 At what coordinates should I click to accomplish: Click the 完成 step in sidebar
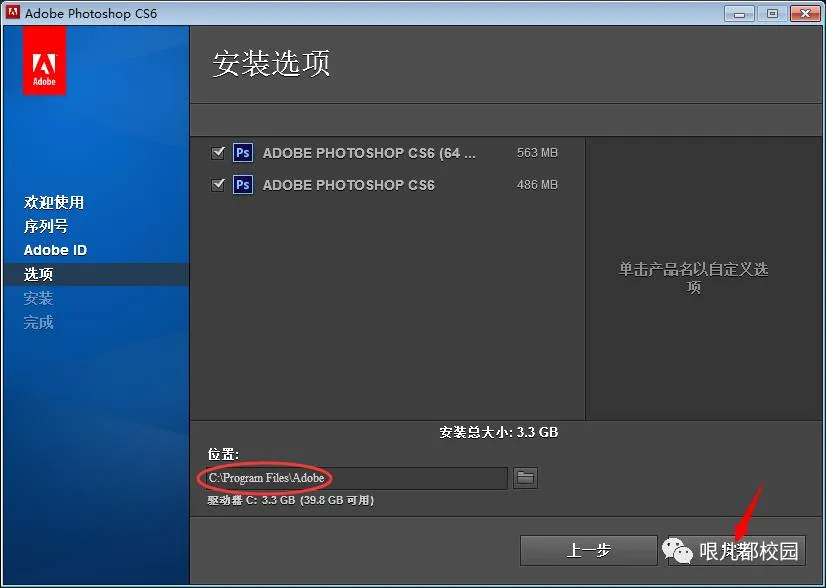pos(38,322)
